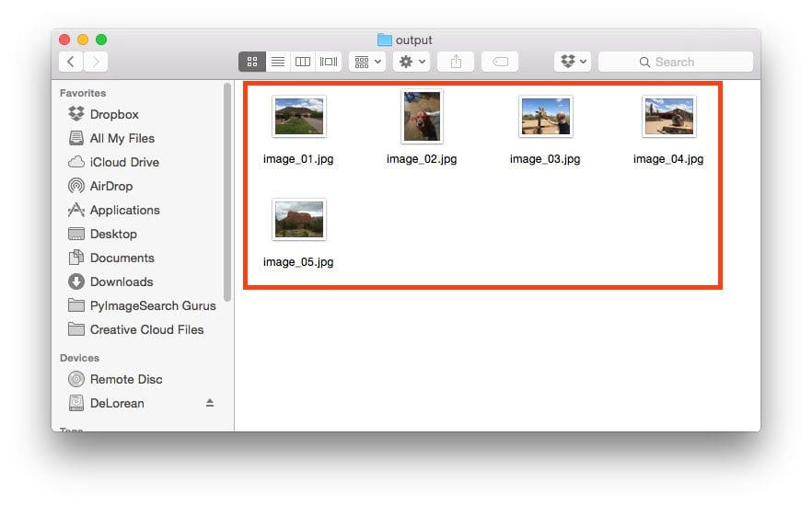Click the image_02.jpg file name
Viewport: 812px width, 505px height.
[x=422, y=159]
